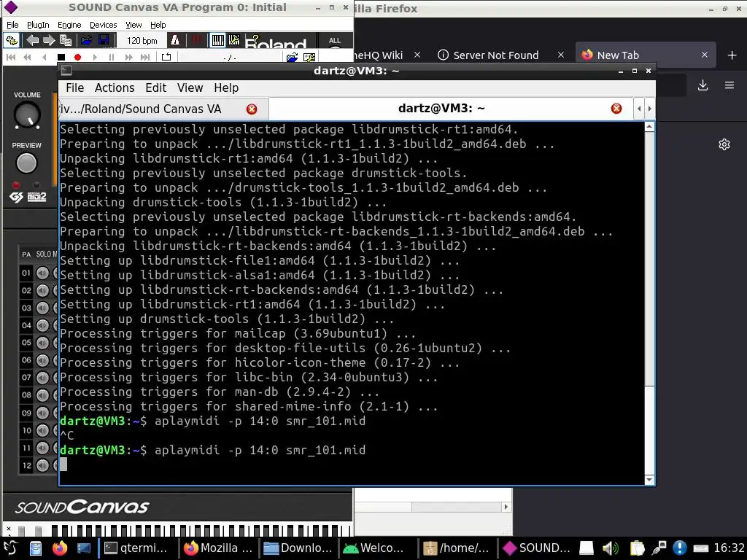
Task: Fast forward with double right arrows
Action: point(128,57)
